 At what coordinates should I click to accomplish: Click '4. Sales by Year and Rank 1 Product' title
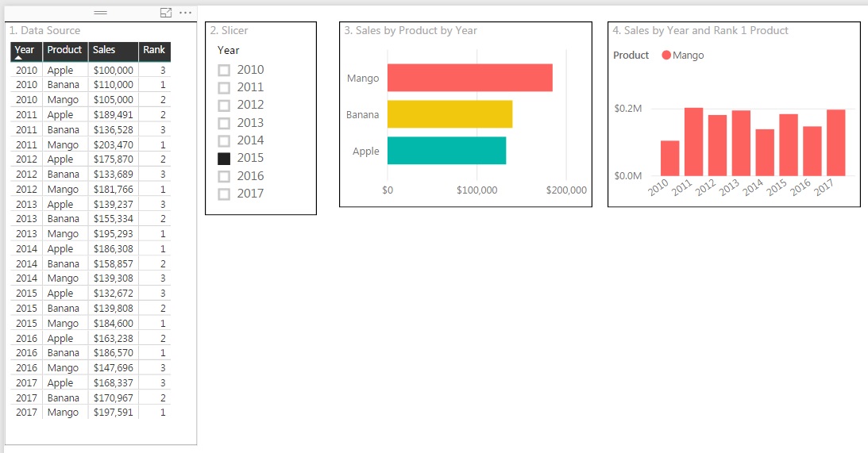pyautogui.click(x=700, y=30)
